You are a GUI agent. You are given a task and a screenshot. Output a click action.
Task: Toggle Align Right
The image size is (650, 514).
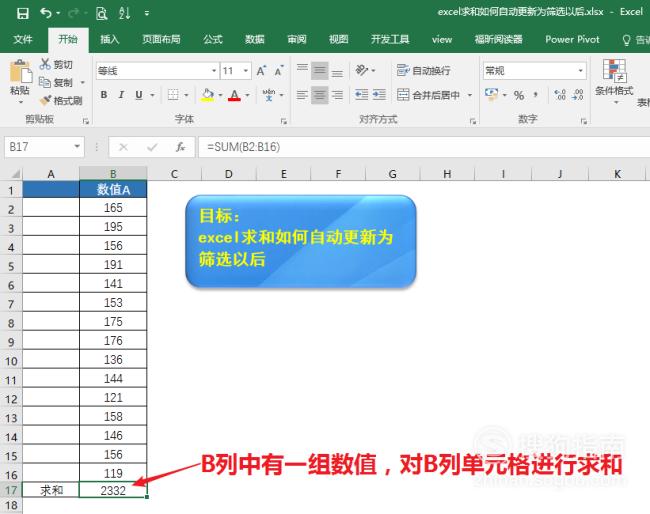coord(337,95)
